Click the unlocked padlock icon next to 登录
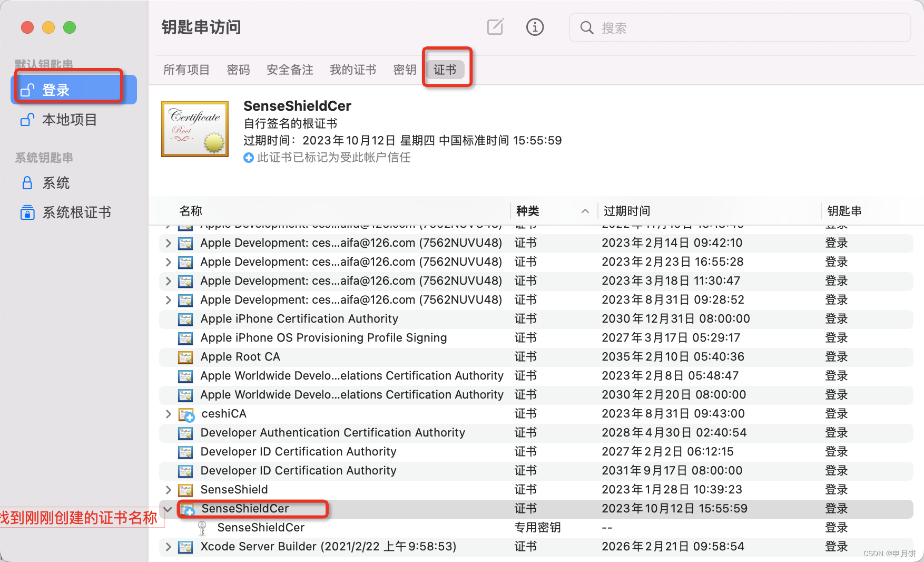 coord(27,90)
